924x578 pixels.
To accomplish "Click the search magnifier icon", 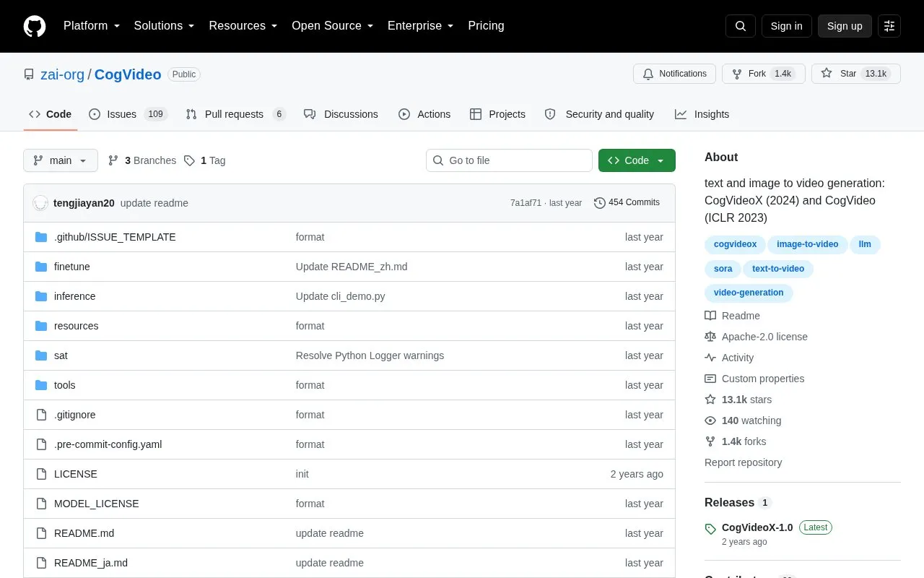I will pos(741,26).
